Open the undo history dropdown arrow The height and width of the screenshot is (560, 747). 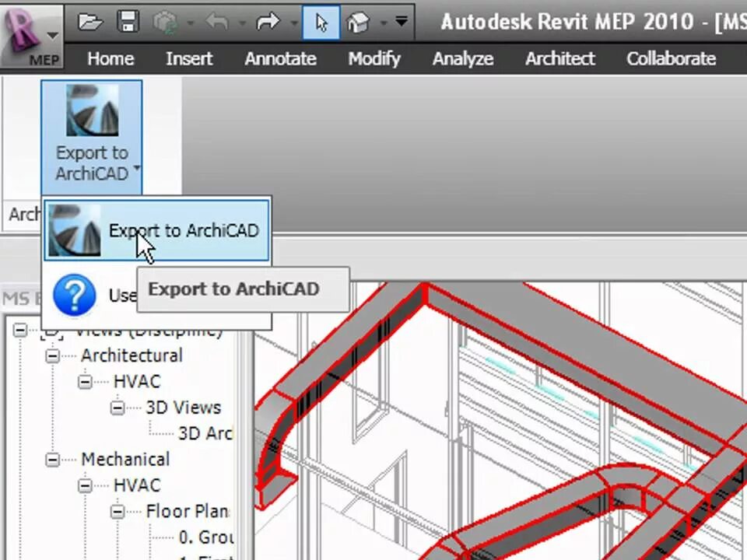(x=242, y=23)
